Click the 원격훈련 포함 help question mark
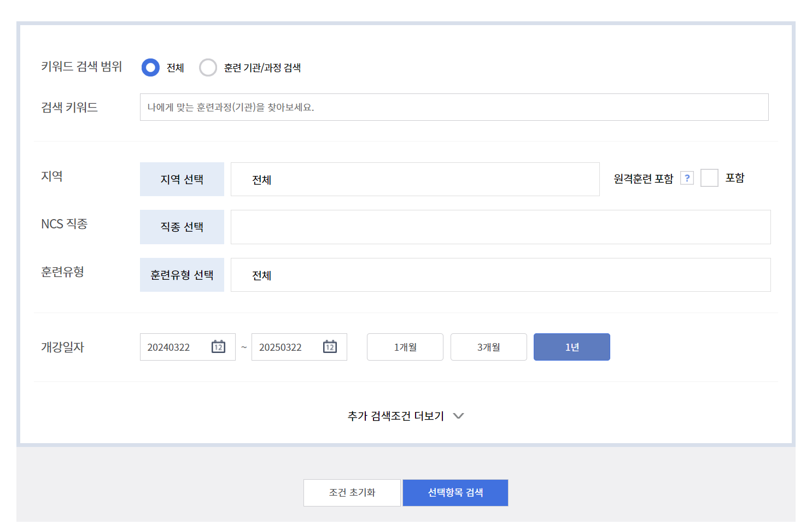The height and width of the screenshot is (530, 812). click(x=687, y=178)
